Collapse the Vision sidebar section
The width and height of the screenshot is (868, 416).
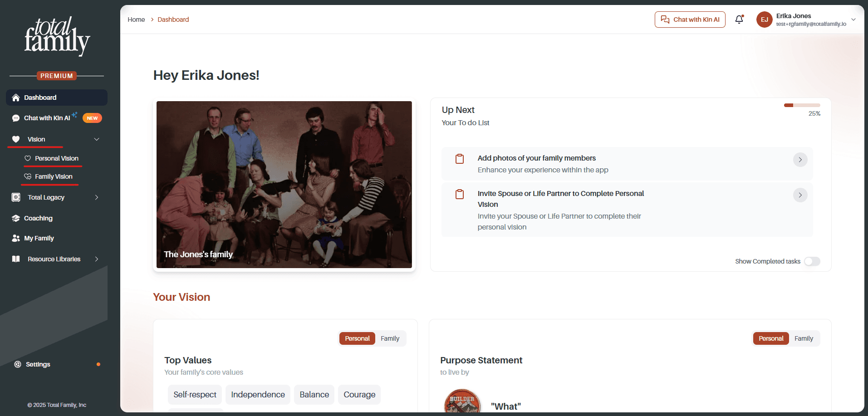click(x=96, y=139)
